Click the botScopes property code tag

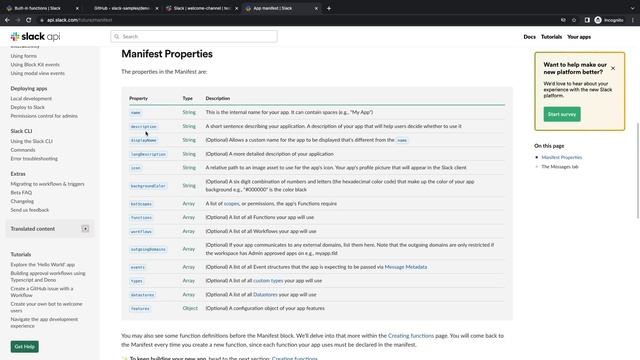[141, 204]
